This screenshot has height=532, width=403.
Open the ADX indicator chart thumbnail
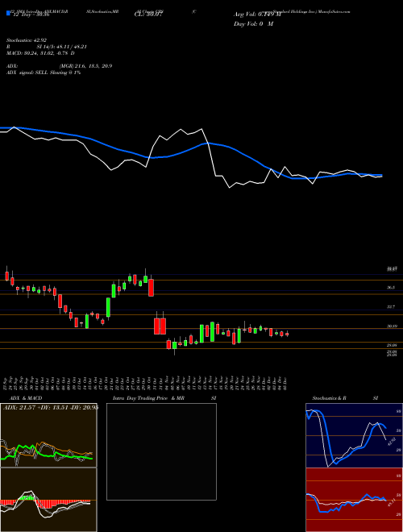point(48,435)
